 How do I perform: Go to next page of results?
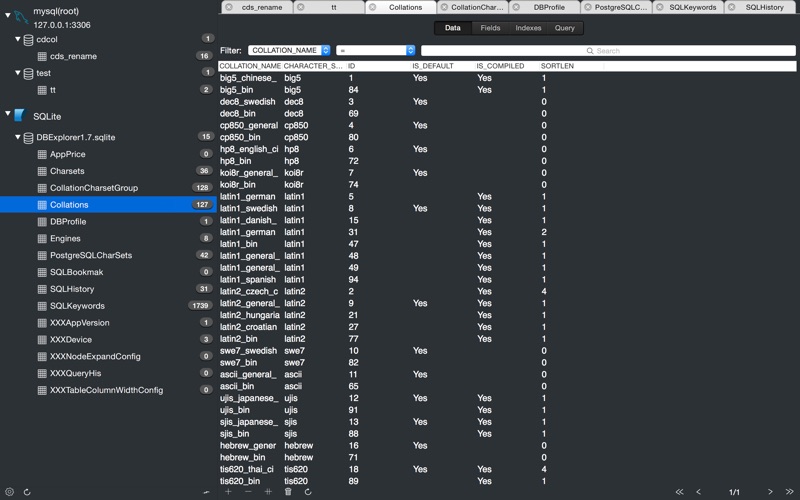(x=770, y=492)
